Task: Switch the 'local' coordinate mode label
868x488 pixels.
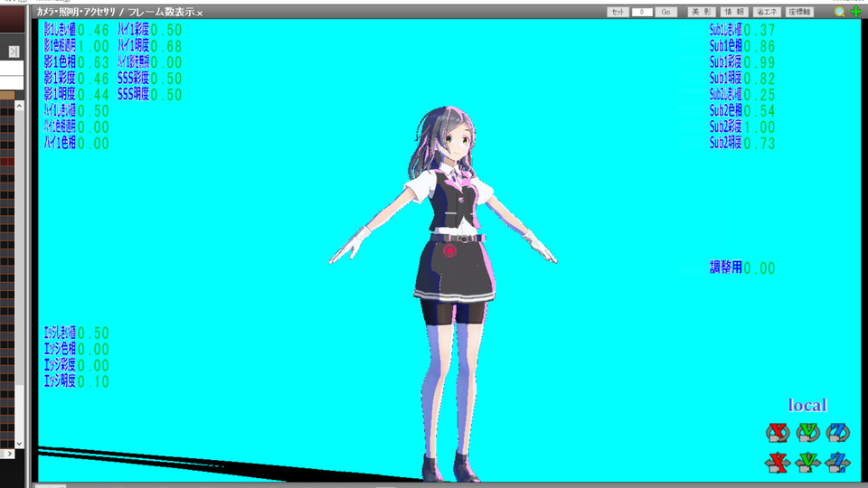Action: tap(807, 405)
